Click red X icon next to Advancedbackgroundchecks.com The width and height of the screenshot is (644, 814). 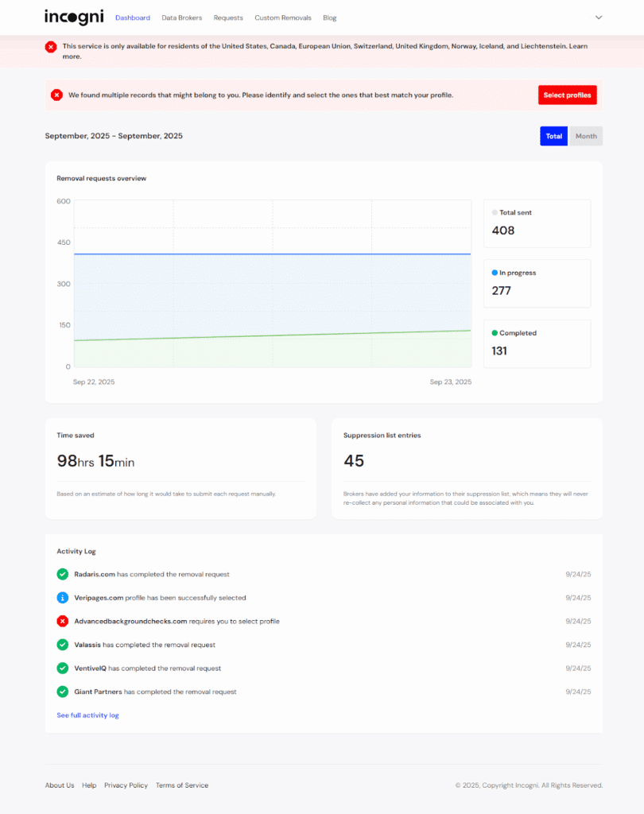click(63, 621)
